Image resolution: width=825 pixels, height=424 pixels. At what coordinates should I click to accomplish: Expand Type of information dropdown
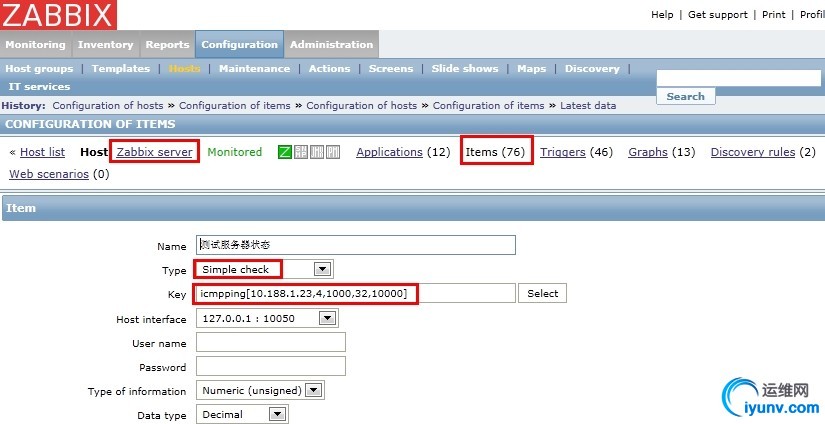coord(314,390)
